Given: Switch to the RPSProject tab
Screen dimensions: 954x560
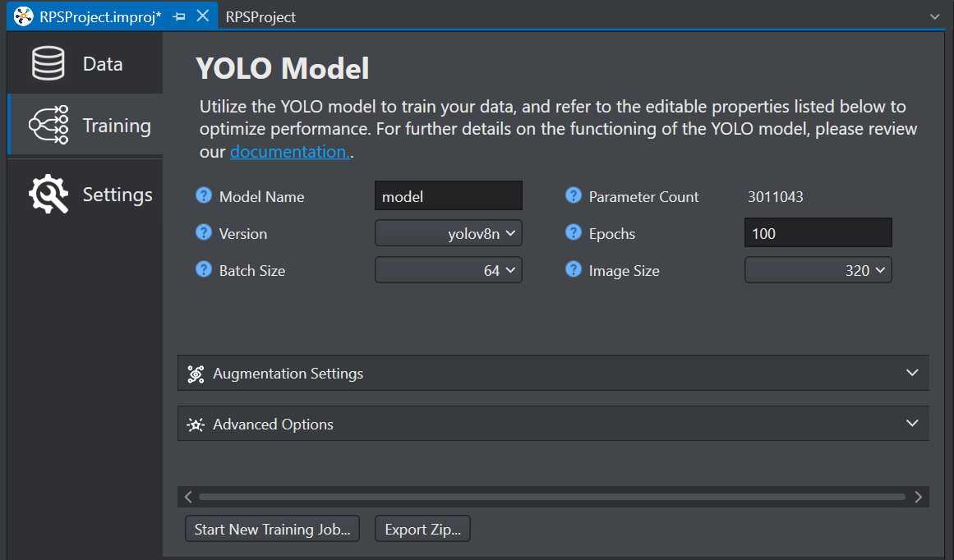Looking at the screenshot, I should tap(260, 17).
